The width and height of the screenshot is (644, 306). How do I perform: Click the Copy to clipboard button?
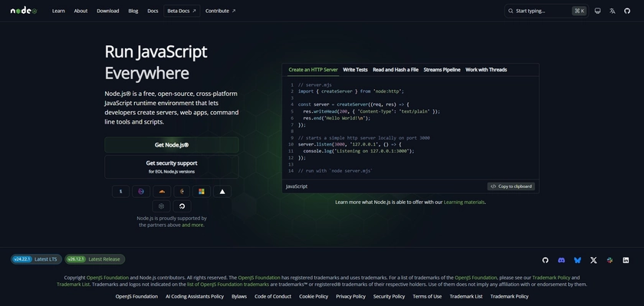coord(511,186)
